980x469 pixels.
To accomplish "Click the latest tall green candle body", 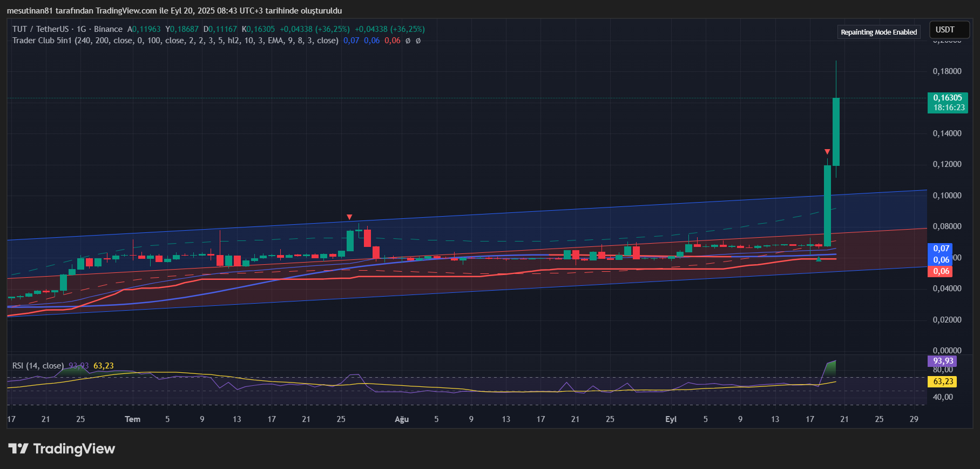I will point(836,132).
